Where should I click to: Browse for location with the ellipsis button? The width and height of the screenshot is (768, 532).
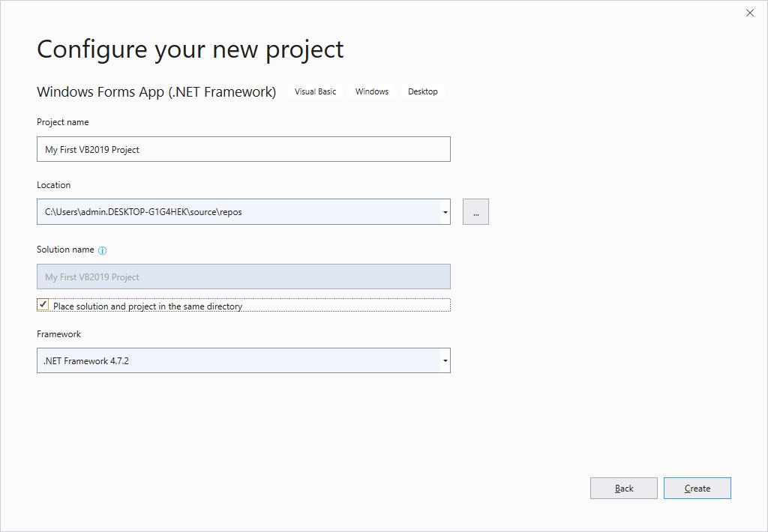click(x=475, y=212)
